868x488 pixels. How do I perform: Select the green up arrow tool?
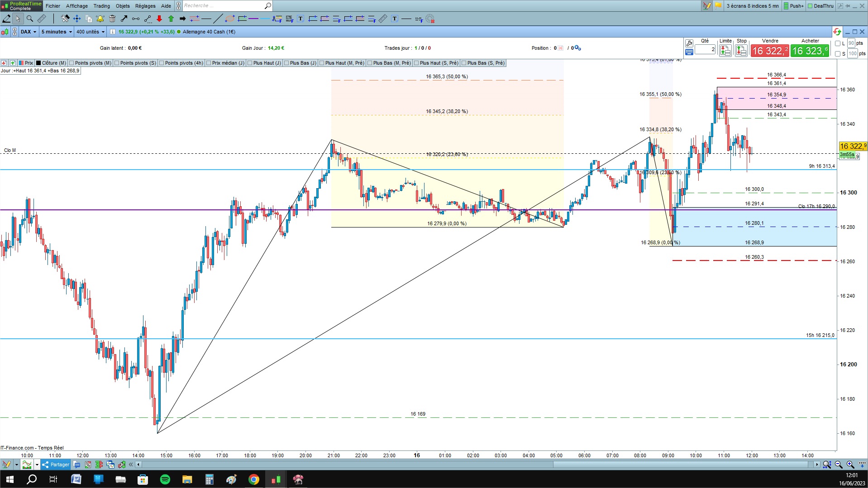point(171,19)
